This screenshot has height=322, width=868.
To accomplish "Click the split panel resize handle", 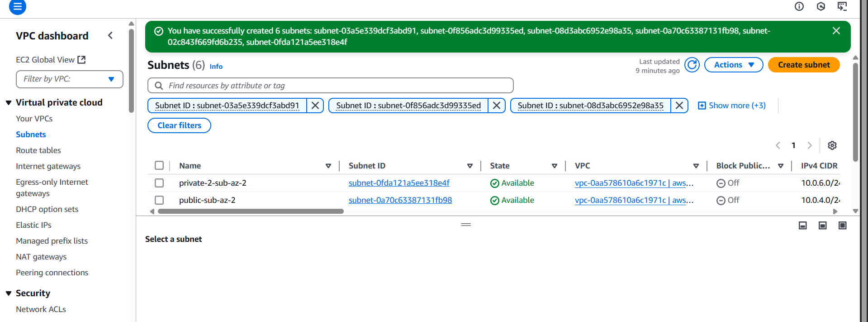I will (466, 225).
